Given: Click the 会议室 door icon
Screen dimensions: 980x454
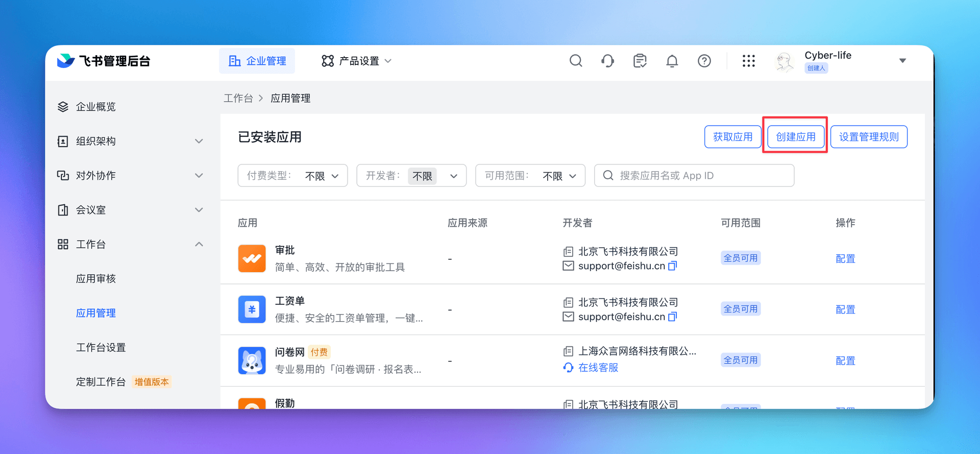Looking at the screenshot, I should (x=63, y=210).
